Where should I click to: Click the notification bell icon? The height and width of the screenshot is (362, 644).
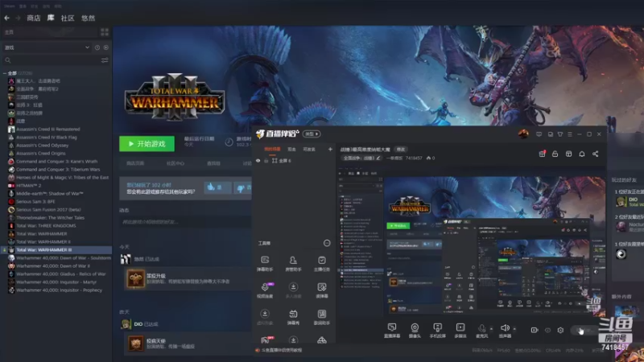[x=581, y=154]
